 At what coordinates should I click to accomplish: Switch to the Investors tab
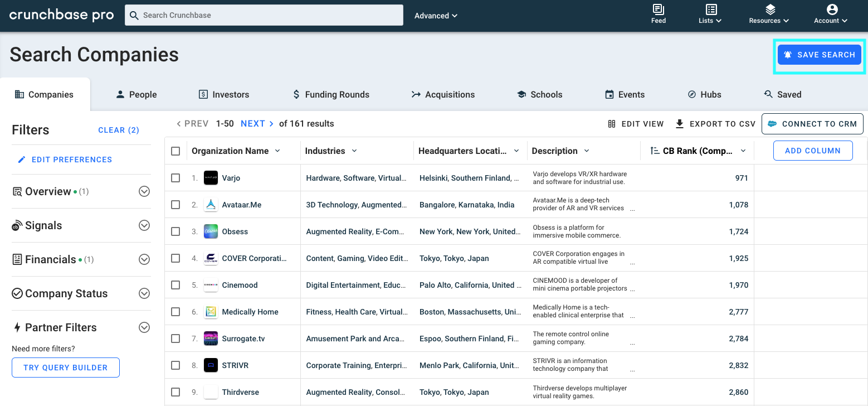[x=224, y=94]
